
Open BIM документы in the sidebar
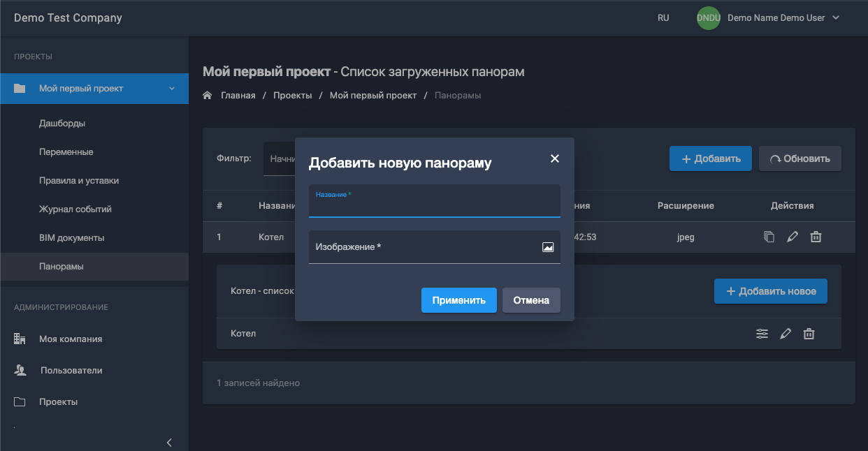tap(71, 237)
